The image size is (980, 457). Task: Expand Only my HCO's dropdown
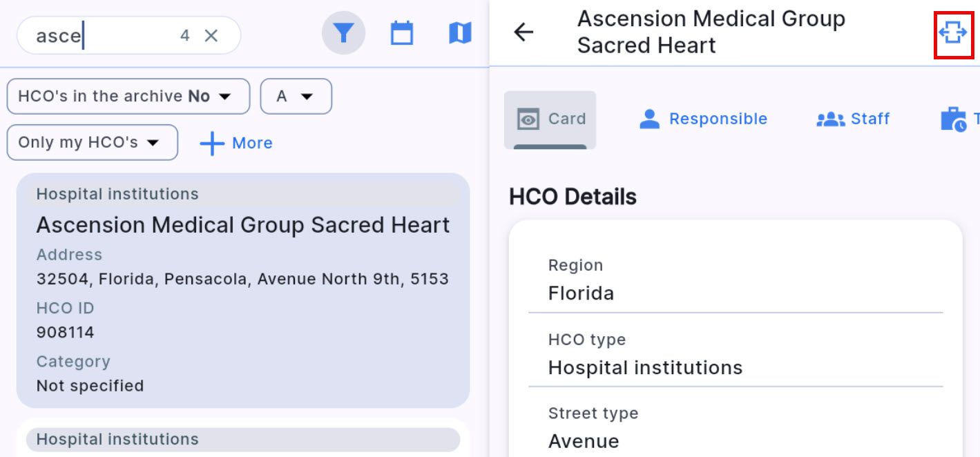tap(92, 143)
